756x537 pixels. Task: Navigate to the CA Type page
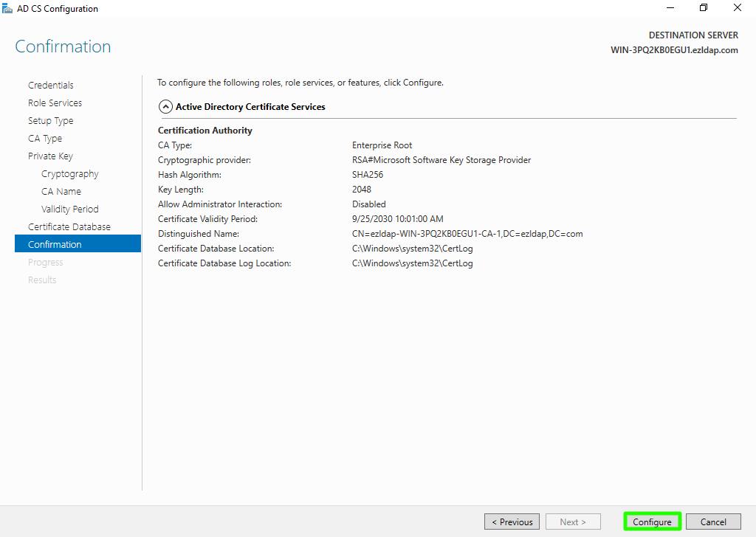coord(45,139)
